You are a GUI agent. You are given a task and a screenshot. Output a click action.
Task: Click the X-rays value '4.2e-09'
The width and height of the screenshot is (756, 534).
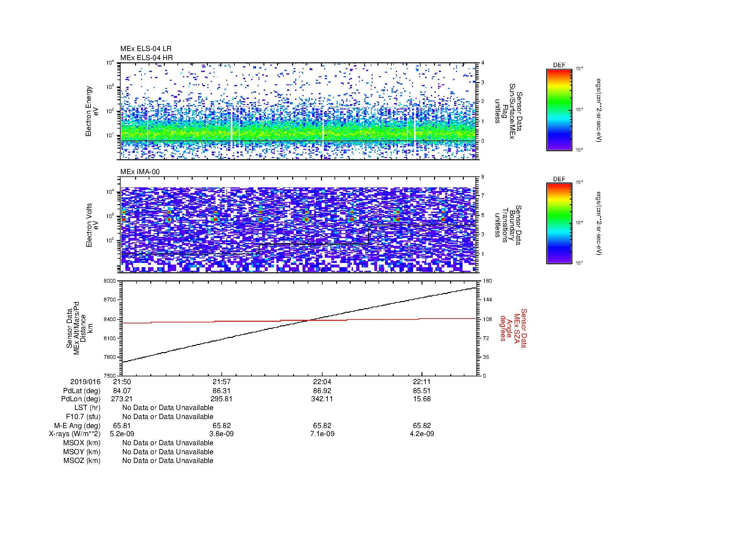coord(422,434)
